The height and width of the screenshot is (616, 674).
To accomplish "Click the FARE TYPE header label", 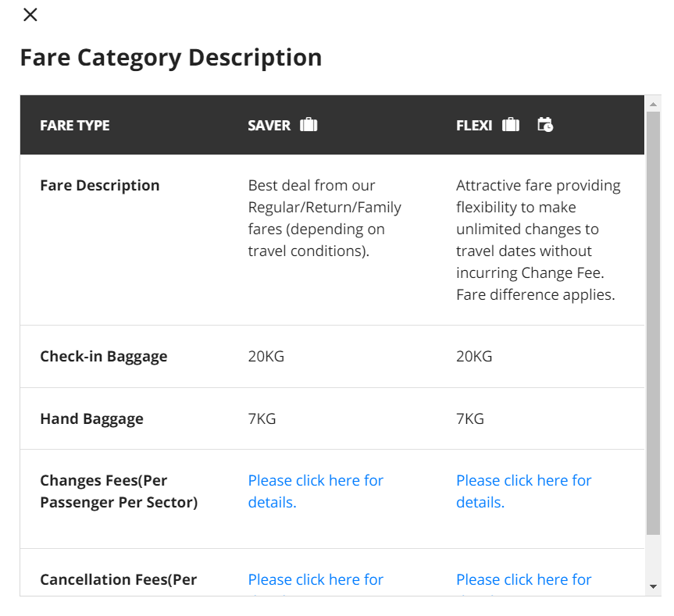I will tap(75, 126).
